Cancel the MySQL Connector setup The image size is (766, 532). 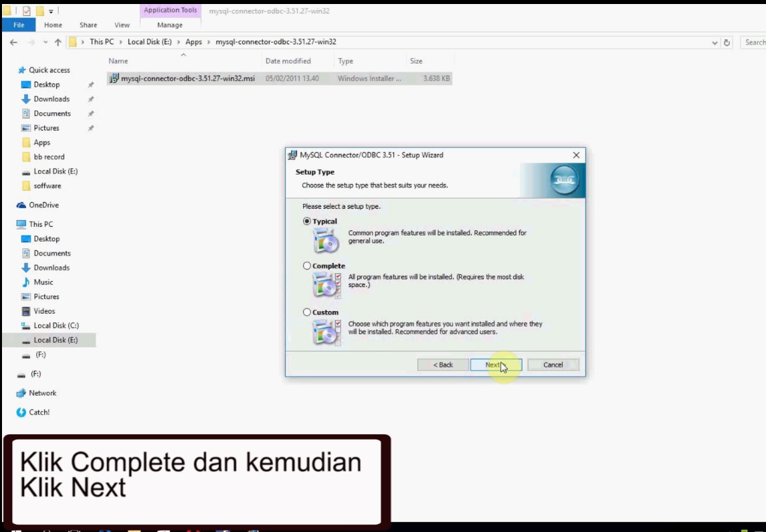point(553,364)
